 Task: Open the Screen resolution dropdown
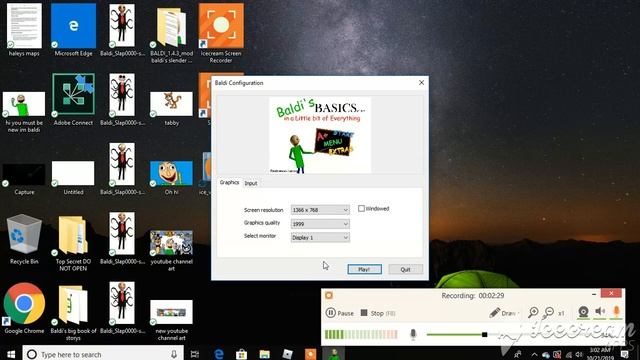320,210
